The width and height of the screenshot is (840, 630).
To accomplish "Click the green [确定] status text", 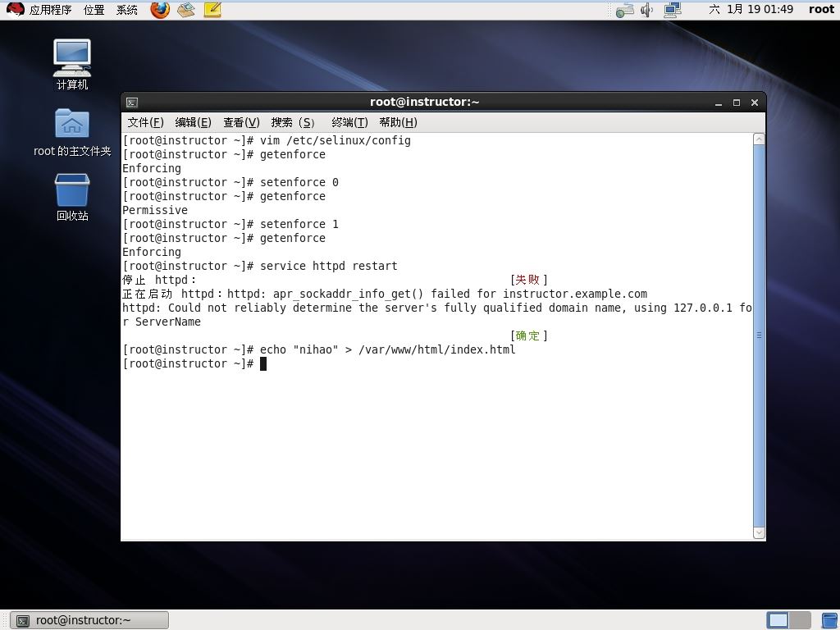I will click(529, 336).
